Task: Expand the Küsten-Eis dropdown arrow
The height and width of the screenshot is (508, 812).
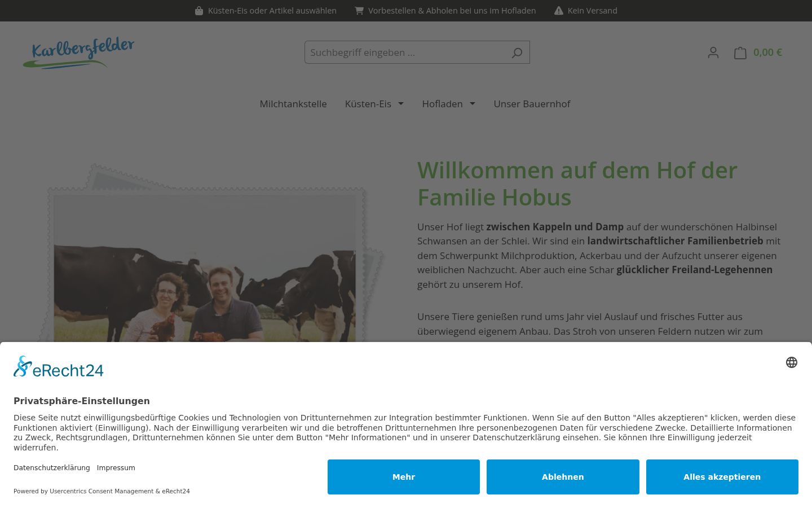Action: tap(401, 104)
